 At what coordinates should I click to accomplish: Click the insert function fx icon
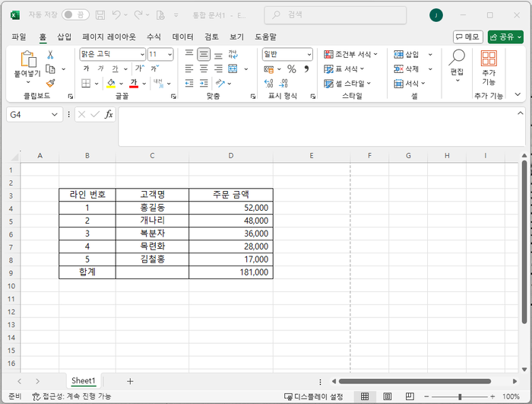click(x=109, y=115)
